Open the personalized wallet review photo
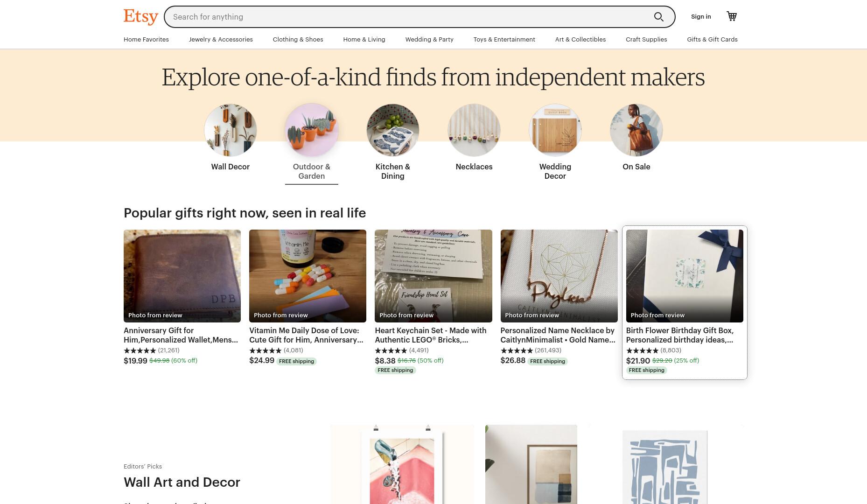This screenshot has height=504, width=867. tap(182, 276)
